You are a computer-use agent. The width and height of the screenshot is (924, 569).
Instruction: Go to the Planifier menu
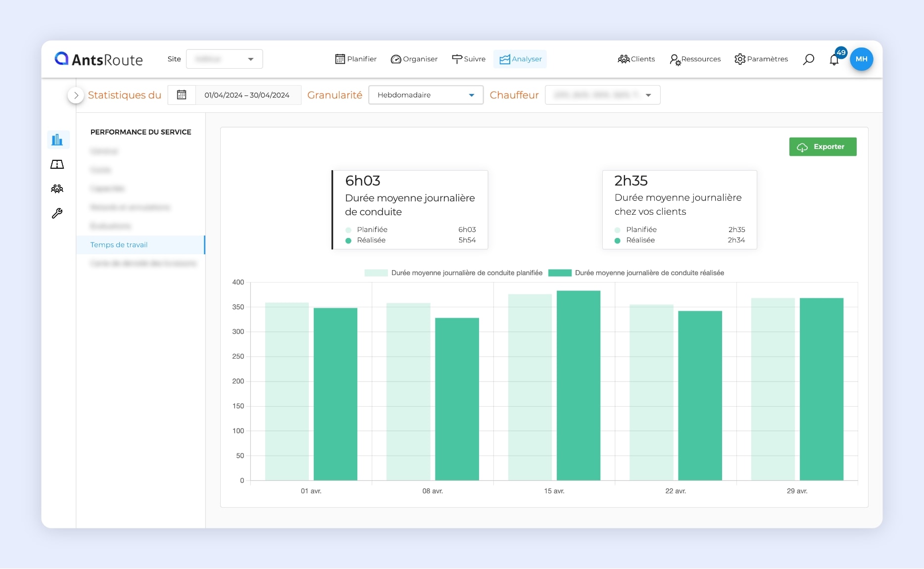click(356, 59)
